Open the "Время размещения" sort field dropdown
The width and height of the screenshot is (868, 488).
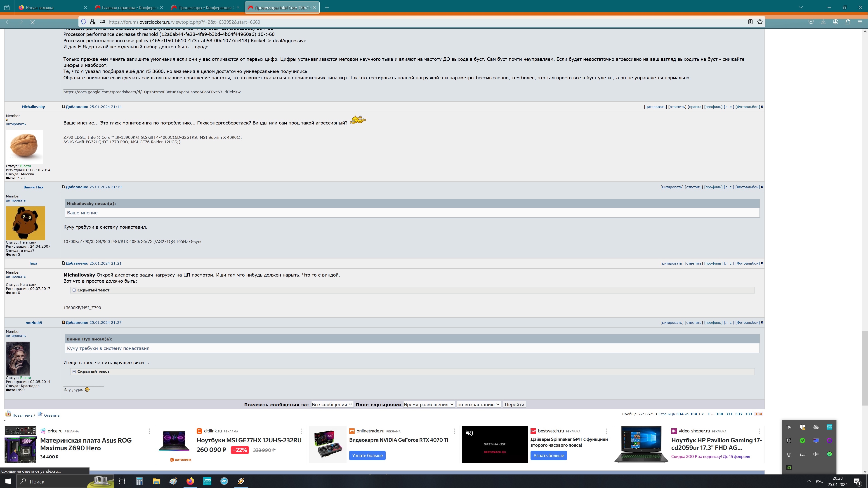coord(429,404)
